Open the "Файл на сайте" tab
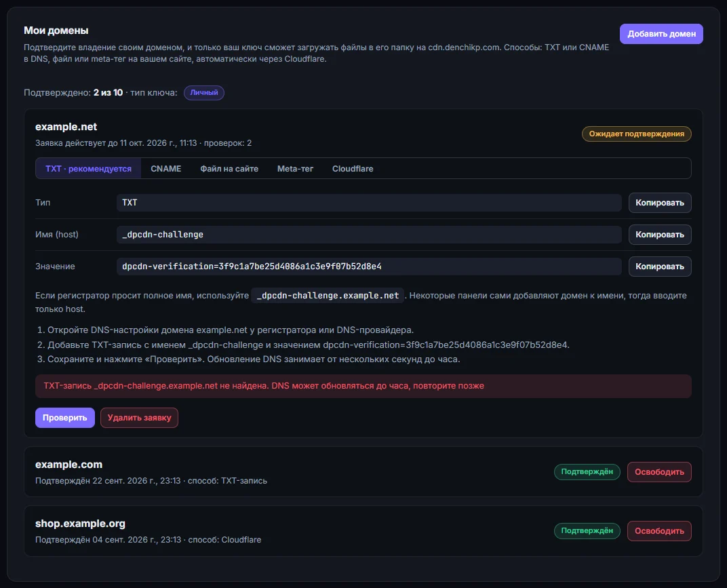 229,169
